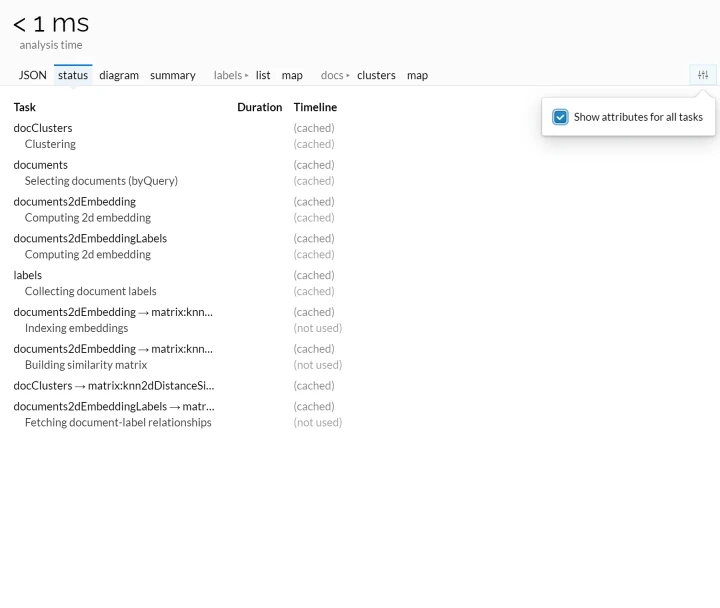Open the diagram tab
This screenshot has width=720, height=608.
[x=119, y=75]
